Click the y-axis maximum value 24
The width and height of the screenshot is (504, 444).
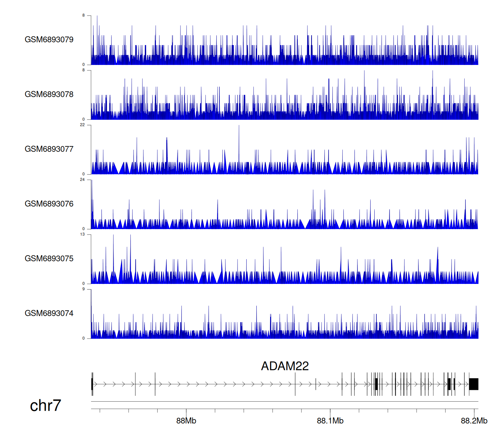[82, 180]
